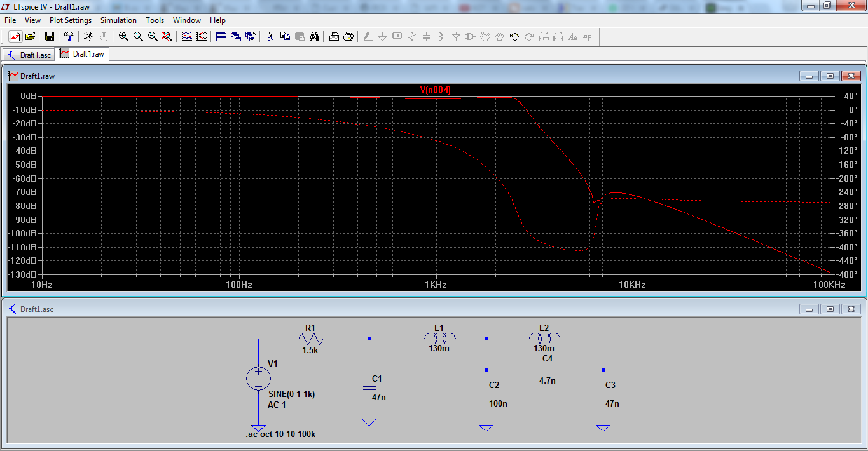Click the Pick Visible Traces icon

click(187, 37)
